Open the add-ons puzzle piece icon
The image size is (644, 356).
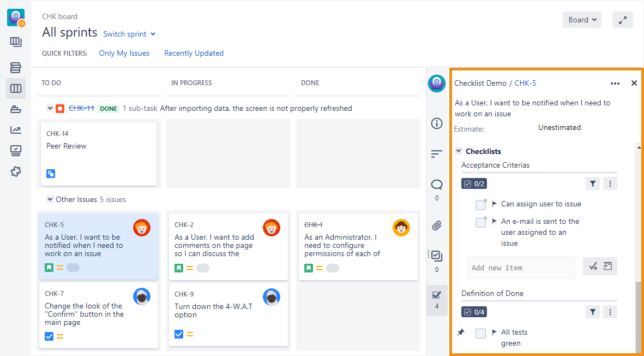click(16, 171)
